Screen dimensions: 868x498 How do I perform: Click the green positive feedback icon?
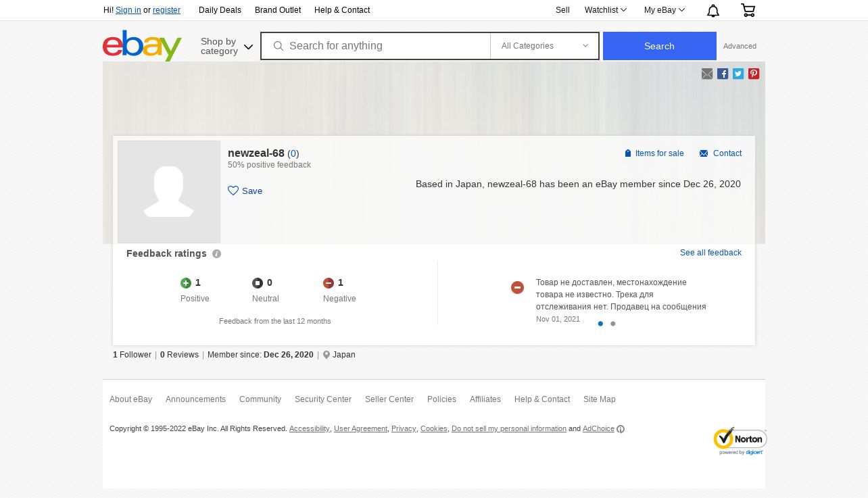(186, 283)
